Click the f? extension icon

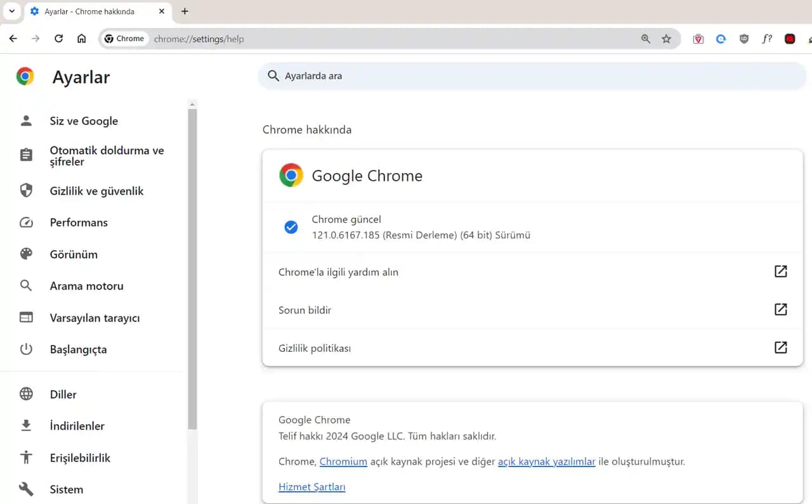[x=767, y=39]
